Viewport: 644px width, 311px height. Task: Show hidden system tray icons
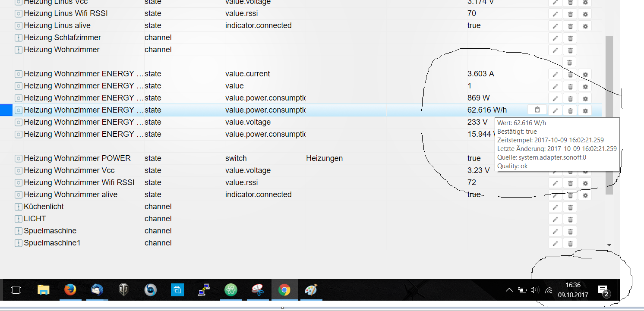[509, 290]
